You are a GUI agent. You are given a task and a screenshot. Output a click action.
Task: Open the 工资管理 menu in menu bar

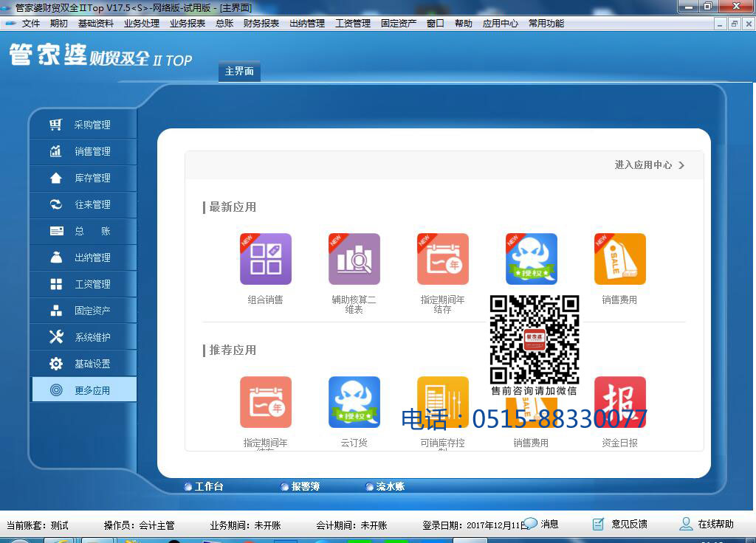click(352, 23)
